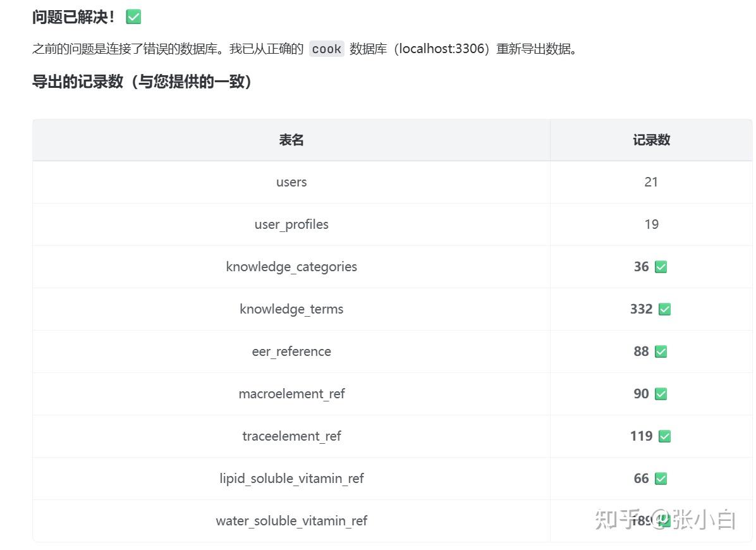Click the 表名 column header

(x=291, y=140)
